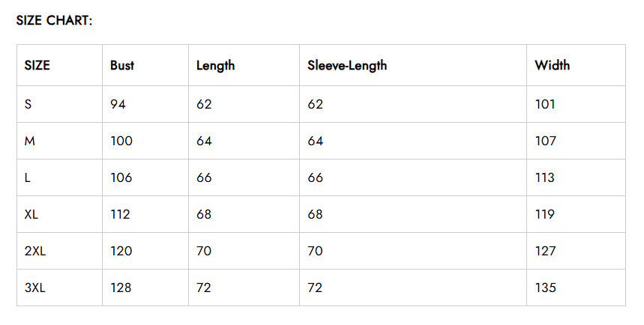This screenshot has height=325, width=644.
Task: Click the Length column header
Action: pyautogui.click(x=215, y=65)
